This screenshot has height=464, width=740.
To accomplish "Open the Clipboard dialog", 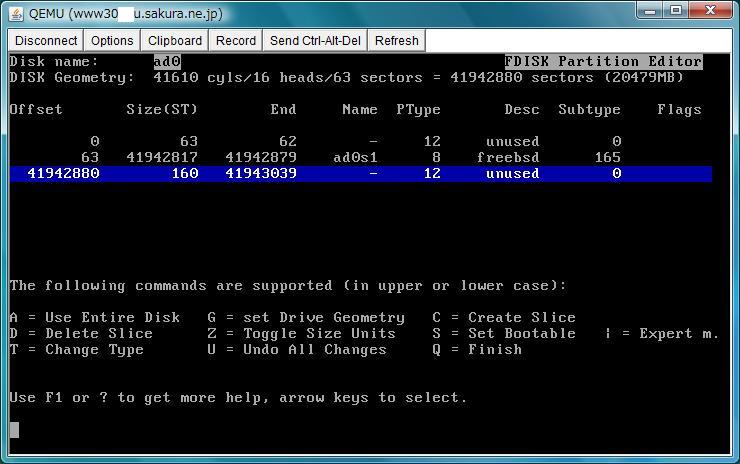I will pos(175,41).
